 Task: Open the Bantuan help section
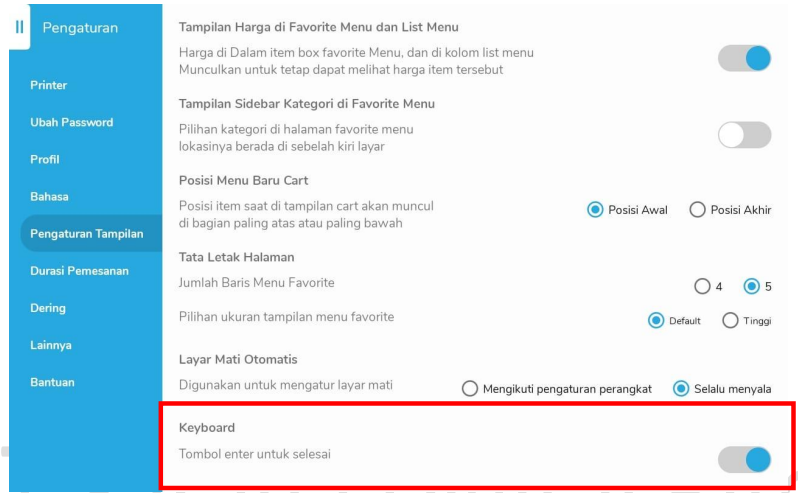[55, 382]
